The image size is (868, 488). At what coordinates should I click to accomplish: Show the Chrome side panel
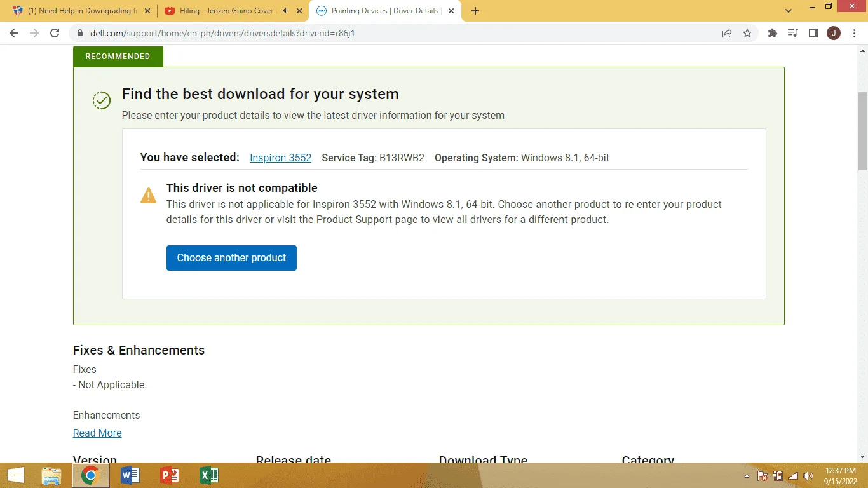click(x=813, y=33)
